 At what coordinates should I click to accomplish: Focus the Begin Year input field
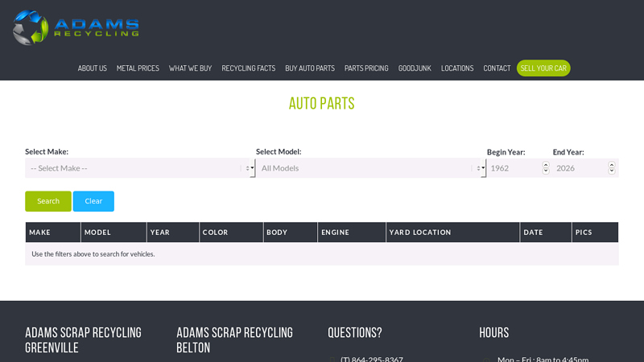514,168
